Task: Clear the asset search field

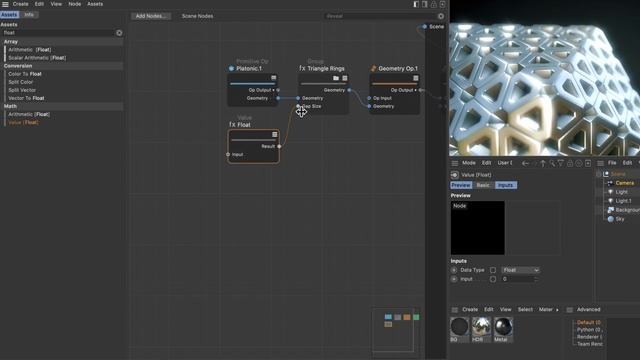Action: coord(119,33)
